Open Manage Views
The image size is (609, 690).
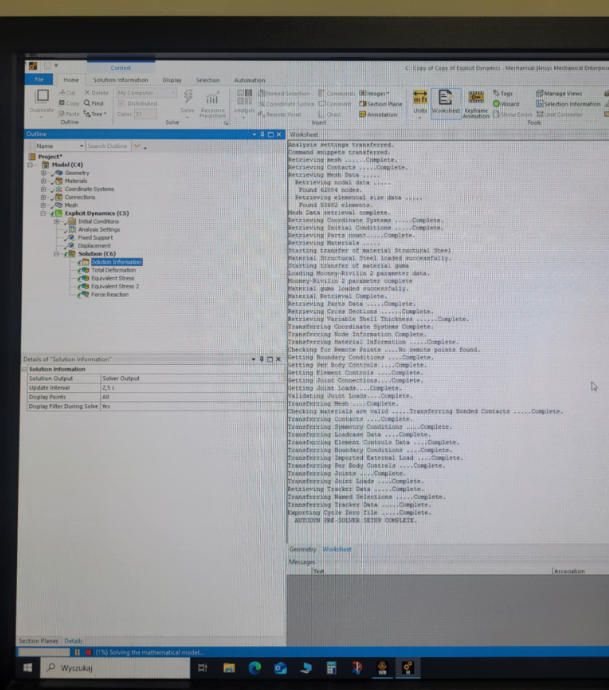[559, 93]
